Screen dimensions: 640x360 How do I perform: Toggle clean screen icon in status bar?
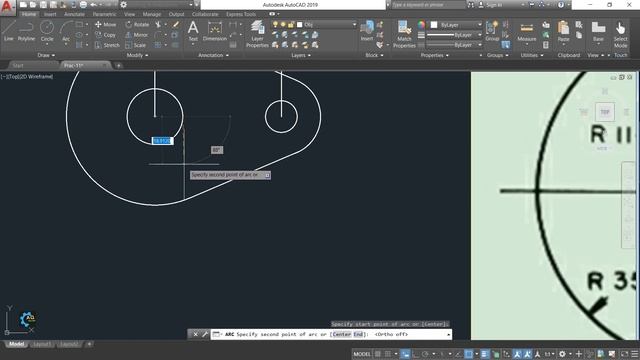pos(624,354)
